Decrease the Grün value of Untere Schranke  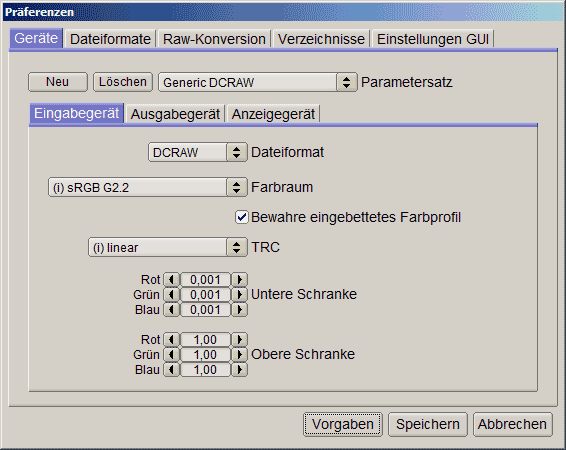[171, 294]
